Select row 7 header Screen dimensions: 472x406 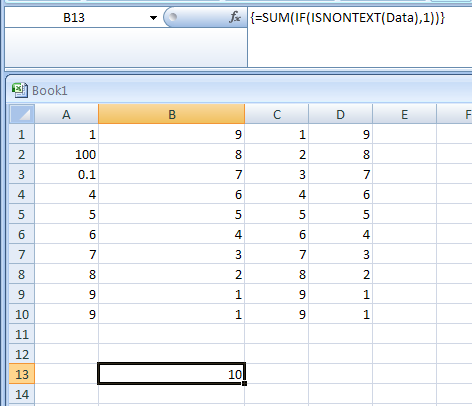point(22,254)
